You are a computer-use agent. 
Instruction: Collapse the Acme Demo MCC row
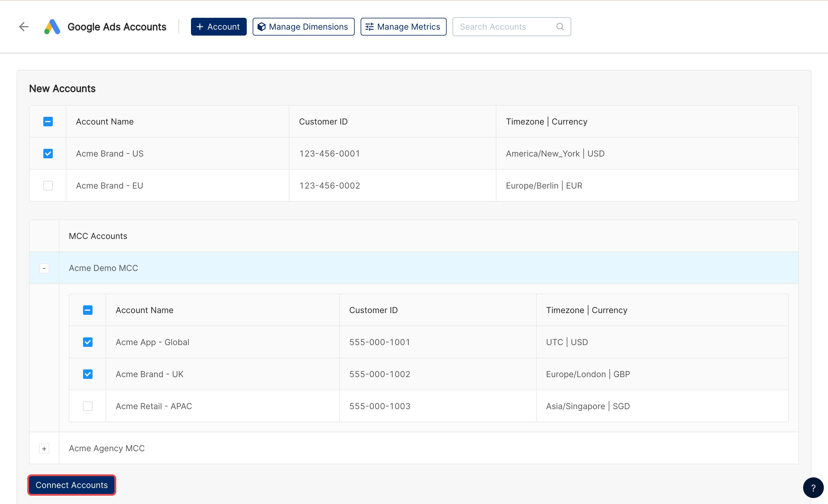coord(44,268)
